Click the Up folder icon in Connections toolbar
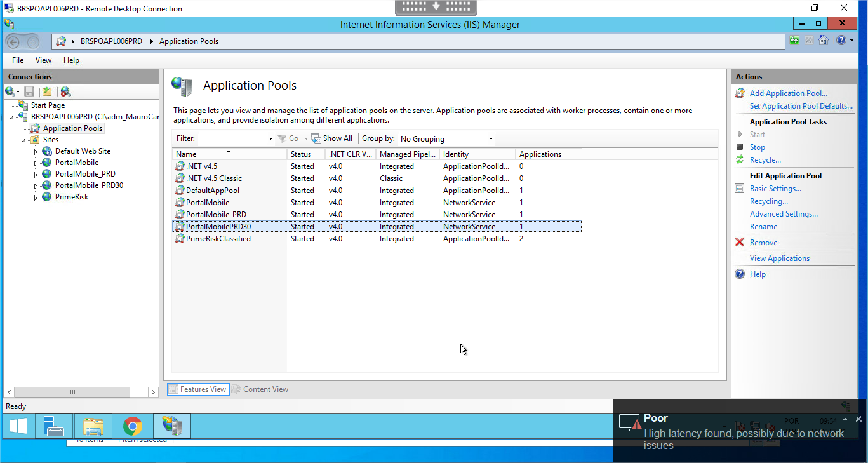868x463 pixels. click(x=47, y=91)
